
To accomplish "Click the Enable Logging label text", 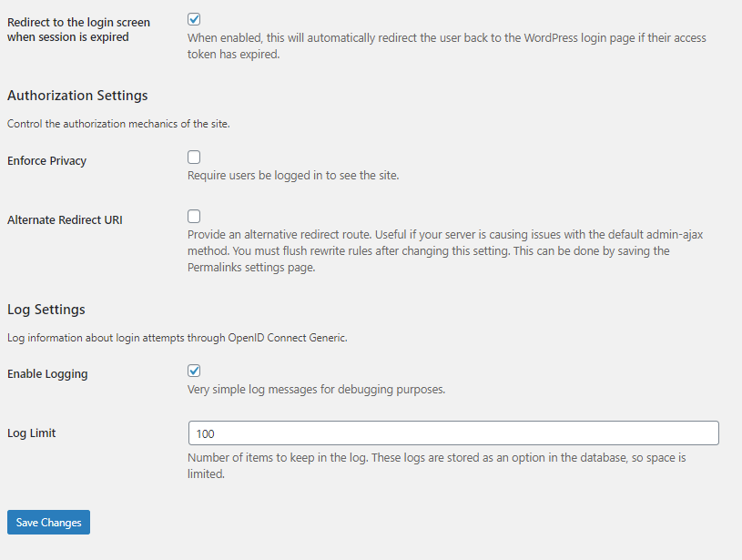I will (x=47, y=374).
